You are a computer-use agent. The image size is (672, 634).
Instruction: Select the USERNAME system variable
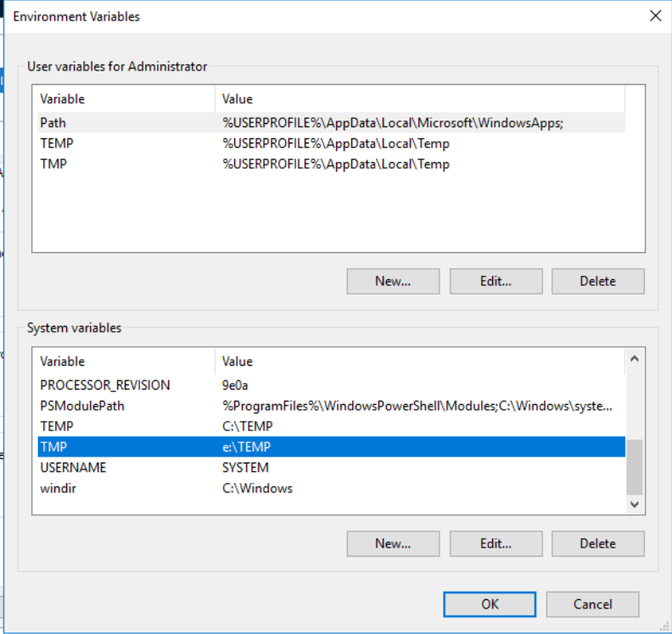coord(73,468)
